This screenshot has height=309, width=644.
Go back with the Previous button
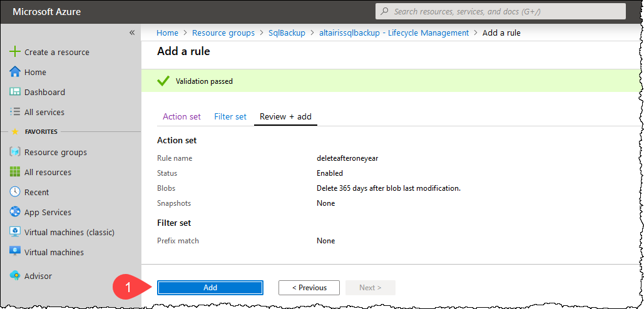pyautogui.click(x=309, y=288)
